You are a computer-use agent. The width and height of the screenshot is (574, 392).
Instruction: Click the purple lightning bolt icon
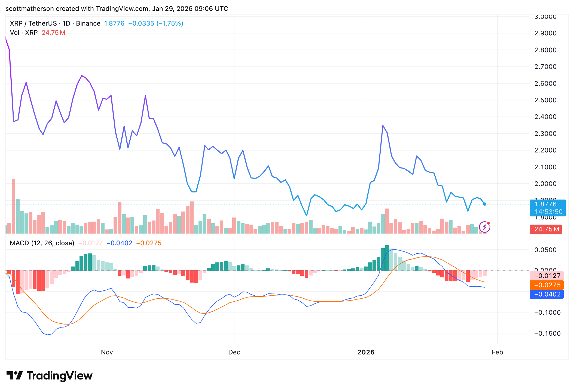(x=484, y=227)
